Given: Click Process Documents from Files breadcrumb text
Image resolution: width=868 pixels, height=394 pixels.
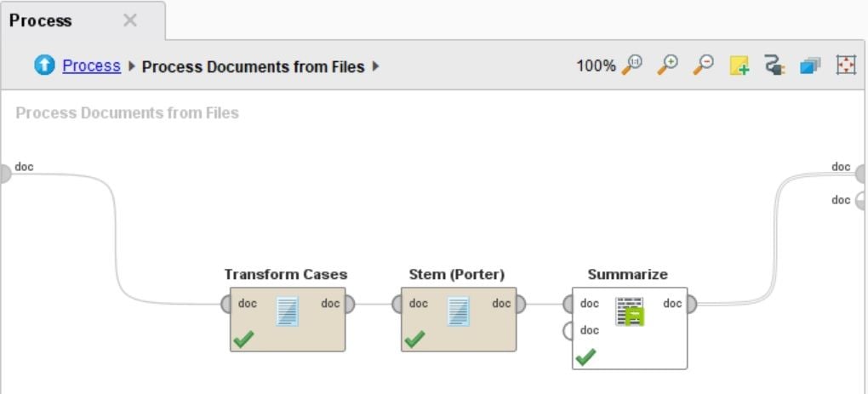Looking at the screenshot, I should click(x=253, y=67).
